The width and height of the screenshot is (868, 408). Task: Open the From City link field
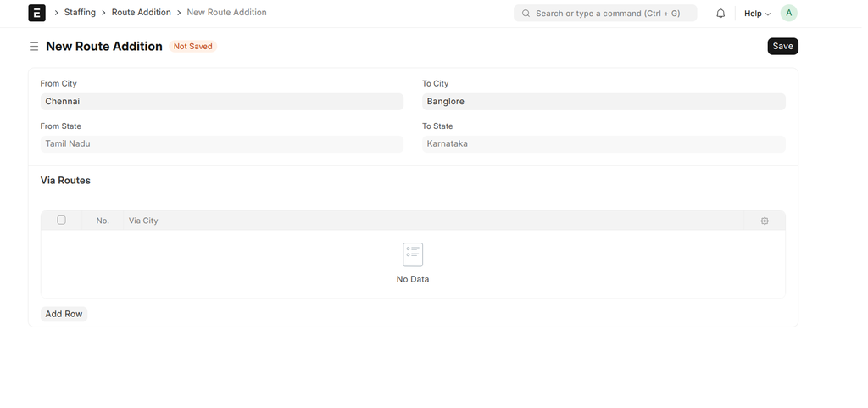[x=221, y=102]
